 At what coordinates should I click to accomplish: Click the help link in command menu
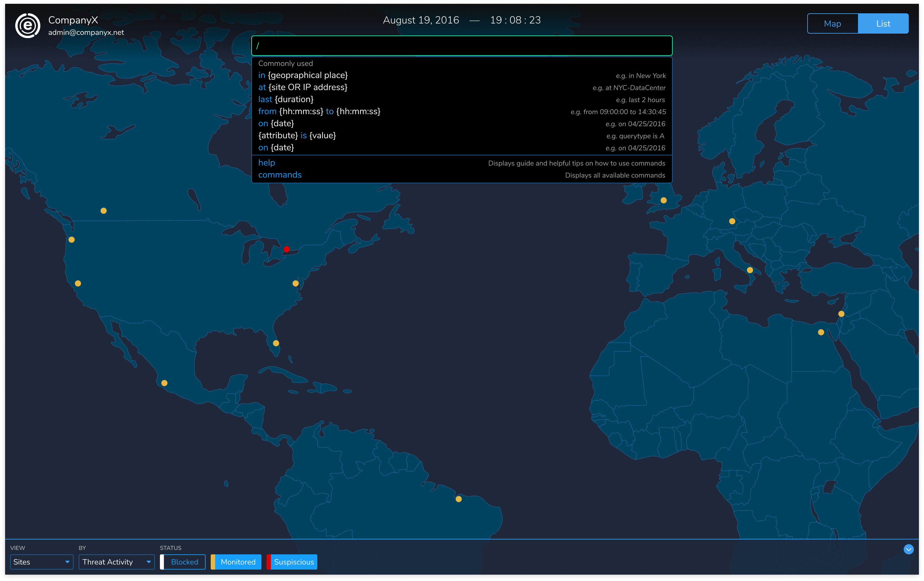pyautogui.click(x=267, y=163)
